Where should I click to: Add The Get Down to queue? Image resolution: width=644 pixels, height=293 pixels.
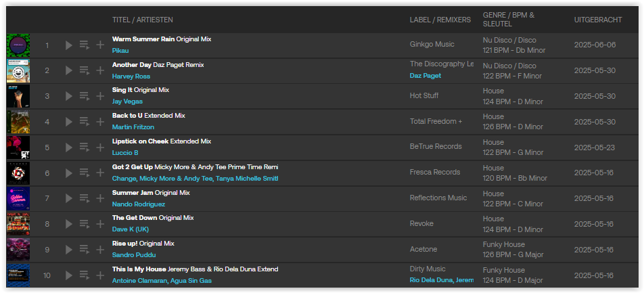tap(85, 224)
